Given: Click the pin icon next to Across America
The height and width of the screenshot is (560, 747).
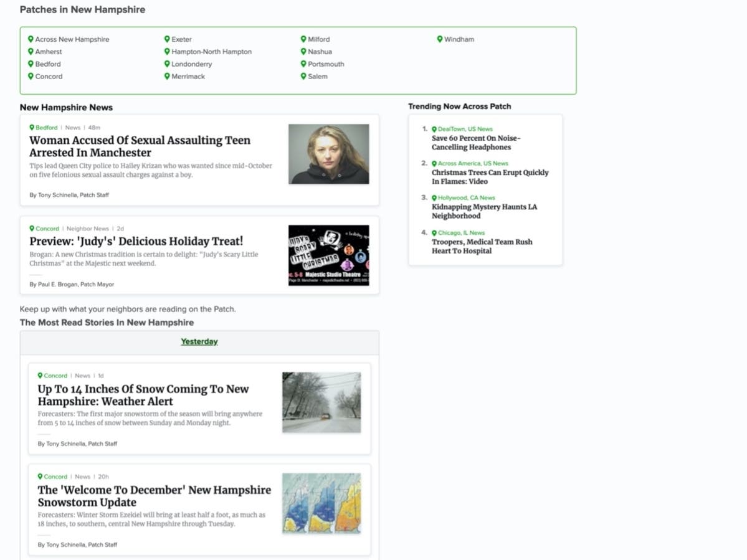Looking at the screenshot, I should pyautogui.click(x=433, y=163).
